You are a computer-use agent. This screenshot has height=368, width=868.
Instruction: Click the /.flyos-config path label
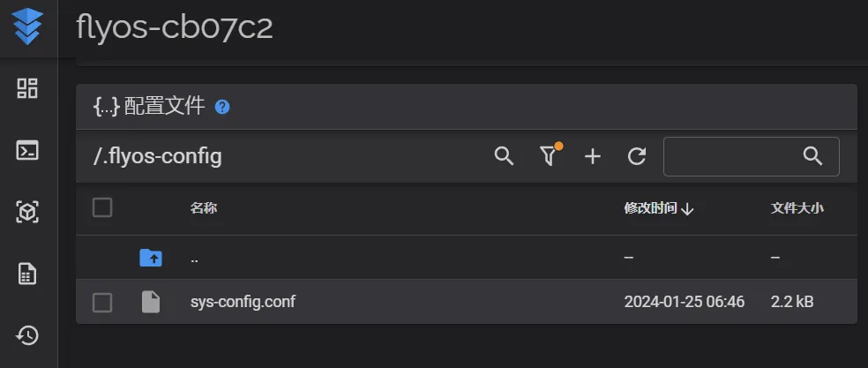click(x=158, y=157)
